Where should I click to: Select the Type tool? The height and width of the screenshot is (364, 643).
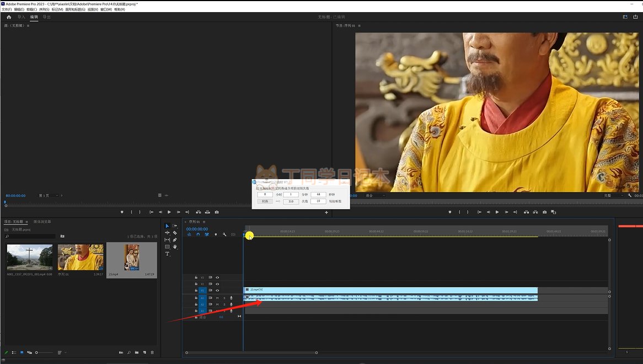(168, 254)
